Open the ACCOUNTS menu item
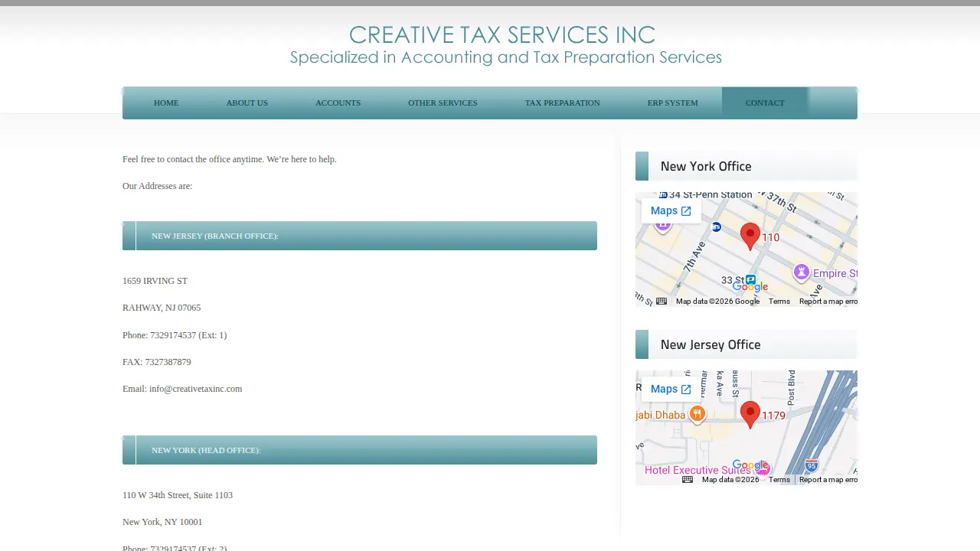Viewport: 980px width, 551px height. coord(338,103)
